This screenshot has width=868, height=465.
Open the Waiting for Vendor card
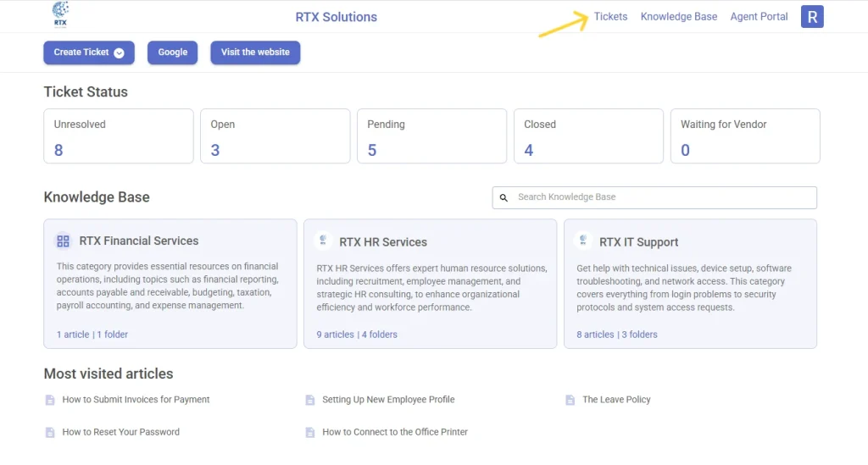(745, 136)
